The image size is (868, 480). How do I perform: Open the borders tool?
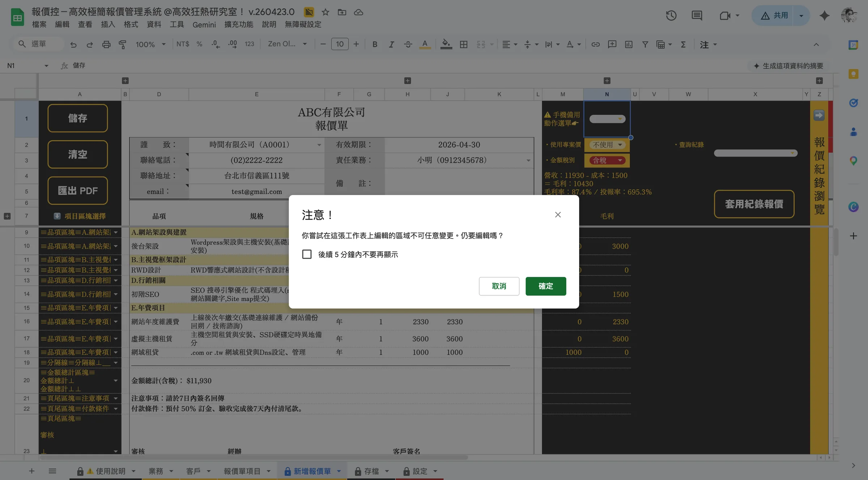coord(464,44)
